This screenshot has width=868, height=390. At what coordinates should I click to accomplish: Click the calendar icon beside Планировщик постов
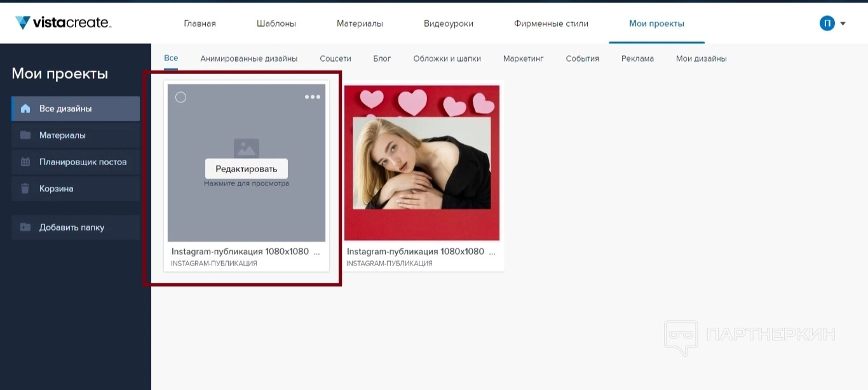click(x=25, y=162)
